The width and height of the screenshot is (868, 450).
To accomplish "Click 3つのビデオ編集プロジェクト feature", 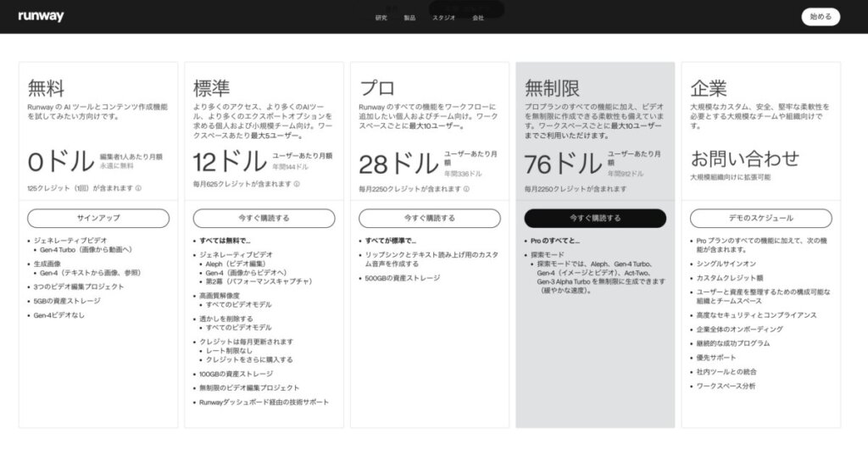I will coord(79,286).
